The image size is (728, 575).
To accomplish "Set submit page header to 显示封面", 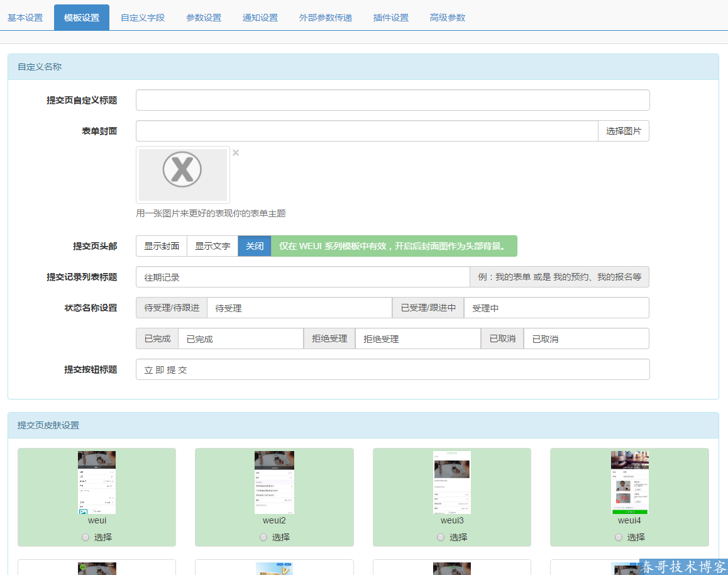I will pyautogui.click(x=162, y=246).
